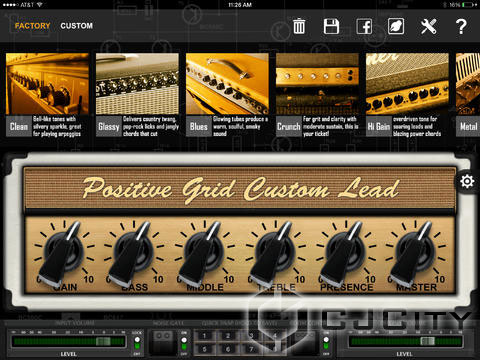Click the Clean preset label

[x=19, y=126]
